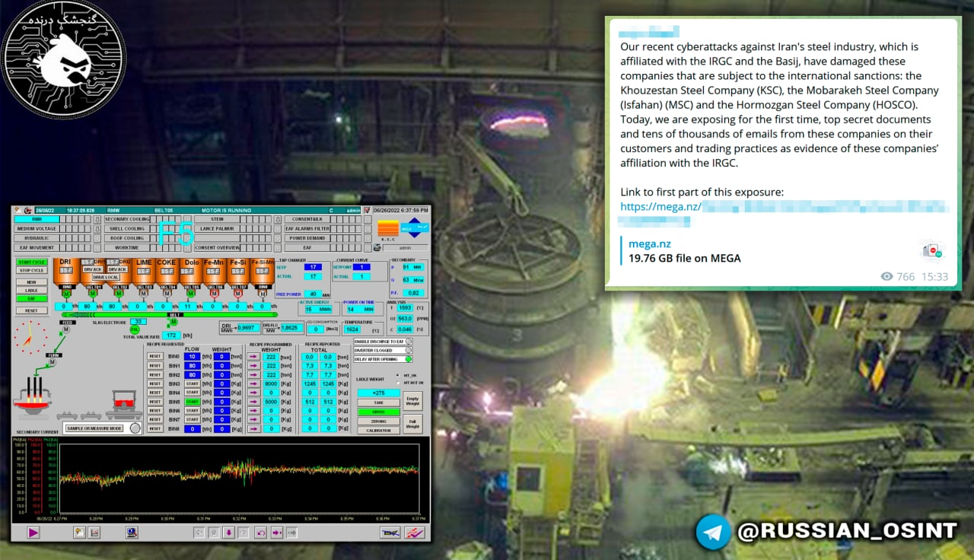Toggle the DIVERTER CLOGGED indicator

coord(409,350)
